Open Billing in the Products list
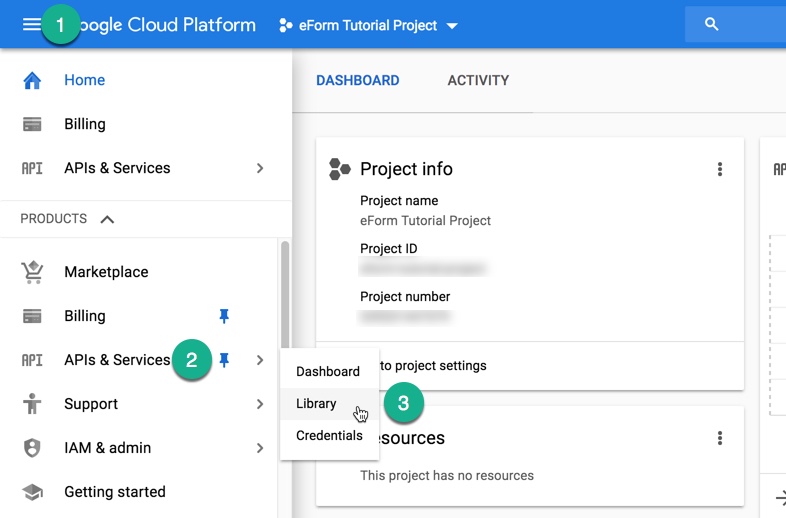The height and width of the screenshot is (518, 786). [x=85, y=316]
